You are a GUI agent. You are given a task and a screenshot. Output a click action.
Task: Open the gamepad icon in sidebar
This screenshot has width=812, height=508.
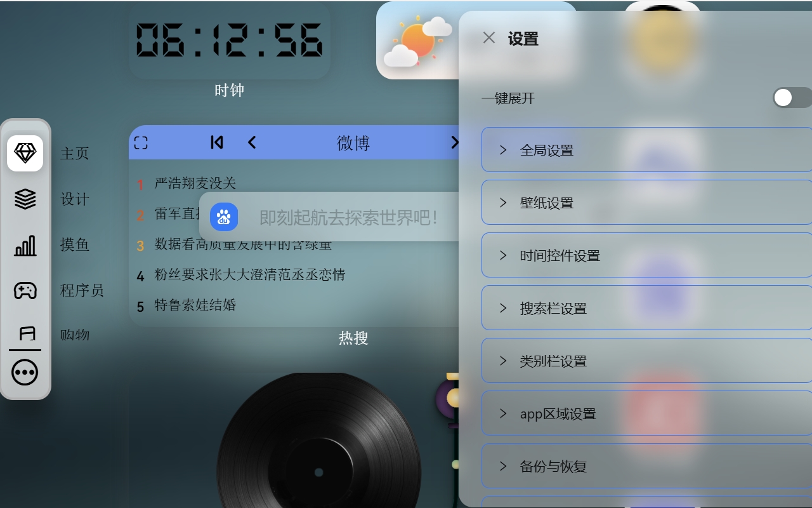point(25,291)
